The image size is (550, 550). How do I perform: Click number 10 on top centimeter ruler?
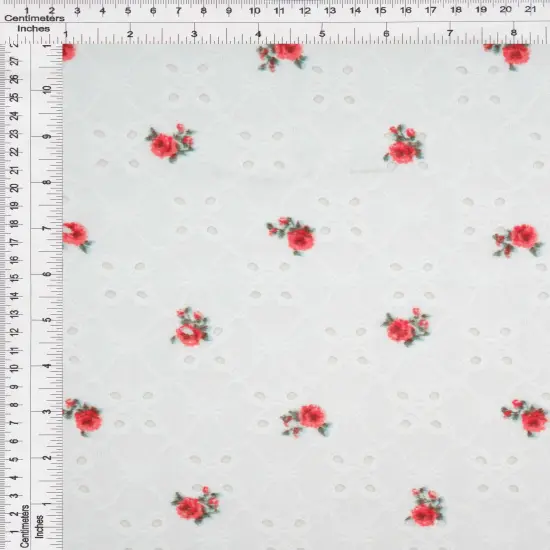pos(254,11)
